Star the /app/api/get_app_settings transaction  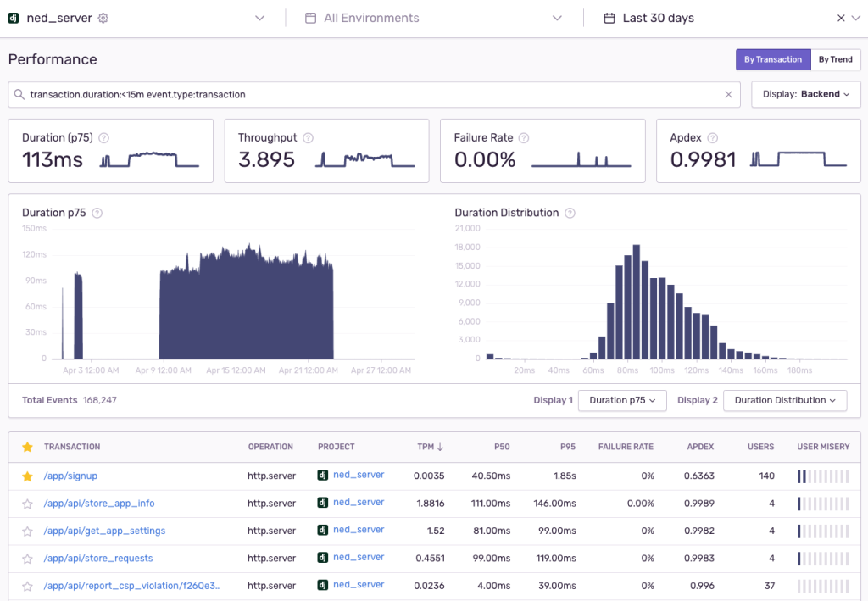[x=27, y=531]
